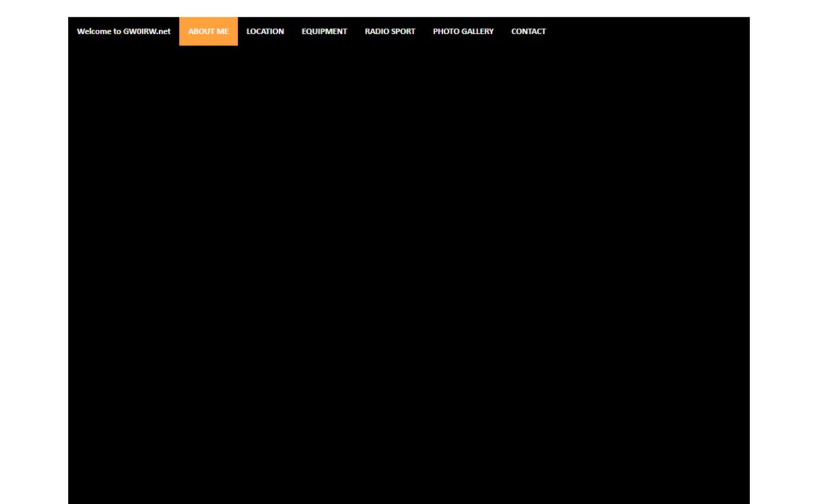Screen dimensions: 818x504
Task: Open the Welcome to GW0IRW.net home link
Action: pyautogui.click(x=123, y=31)
